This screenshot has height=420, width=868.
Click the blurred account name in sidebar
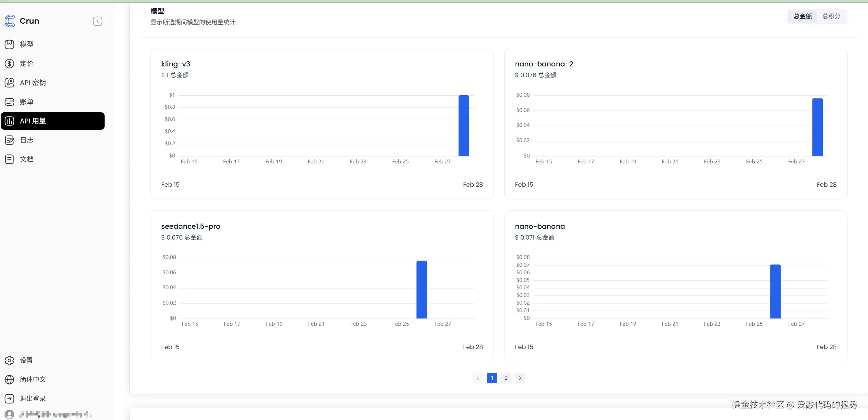(x=56, y=414)
